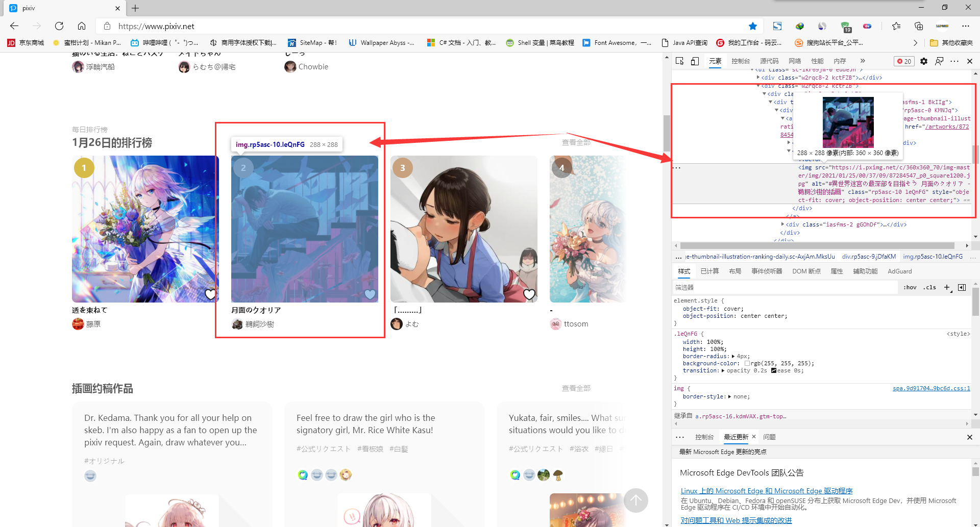Expand the transition property triangle
This screenshot has height=527, width=980.
tap(723, 371)
